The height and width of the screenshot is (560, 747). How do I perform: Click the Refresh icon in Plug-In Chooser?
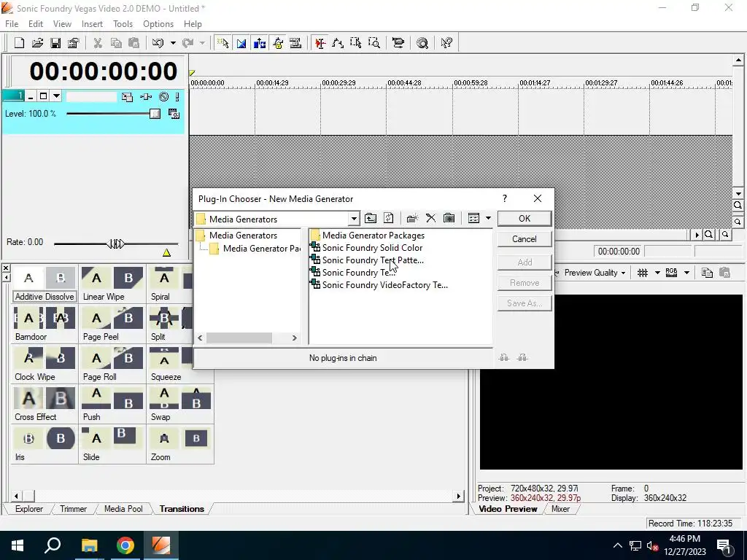388,219
